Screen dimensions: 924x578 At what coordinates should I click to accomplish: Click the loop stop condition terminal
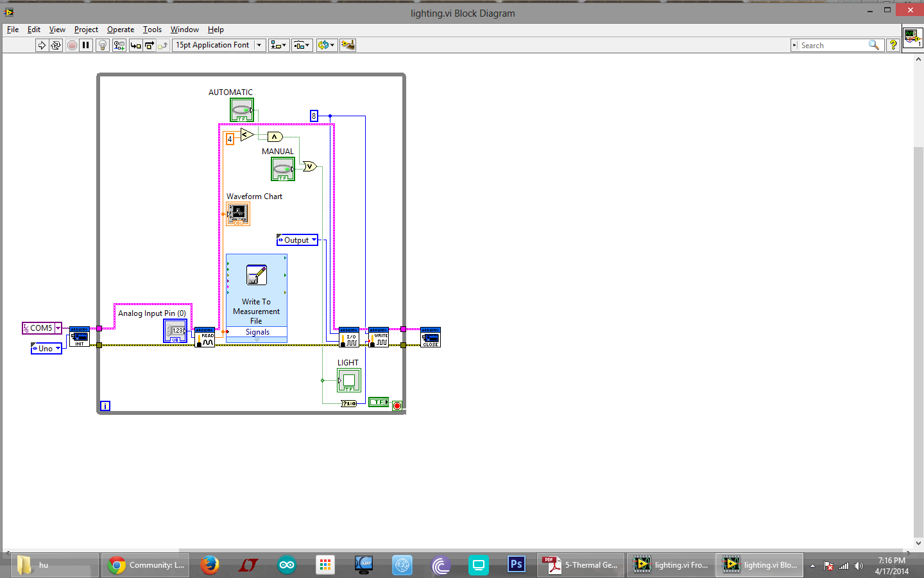[397, 406]
